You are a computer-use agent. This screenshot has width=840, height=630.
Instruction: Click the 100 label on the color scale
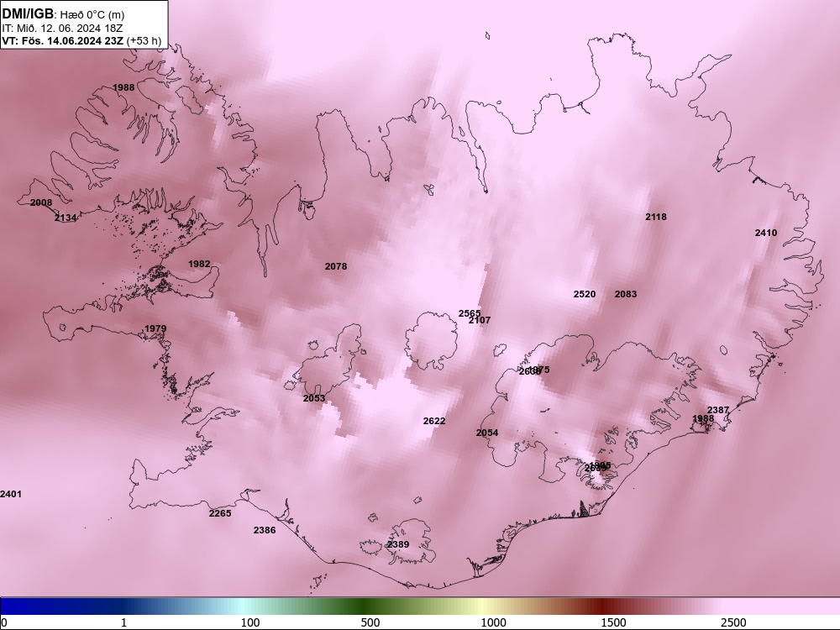click(250, 622)
